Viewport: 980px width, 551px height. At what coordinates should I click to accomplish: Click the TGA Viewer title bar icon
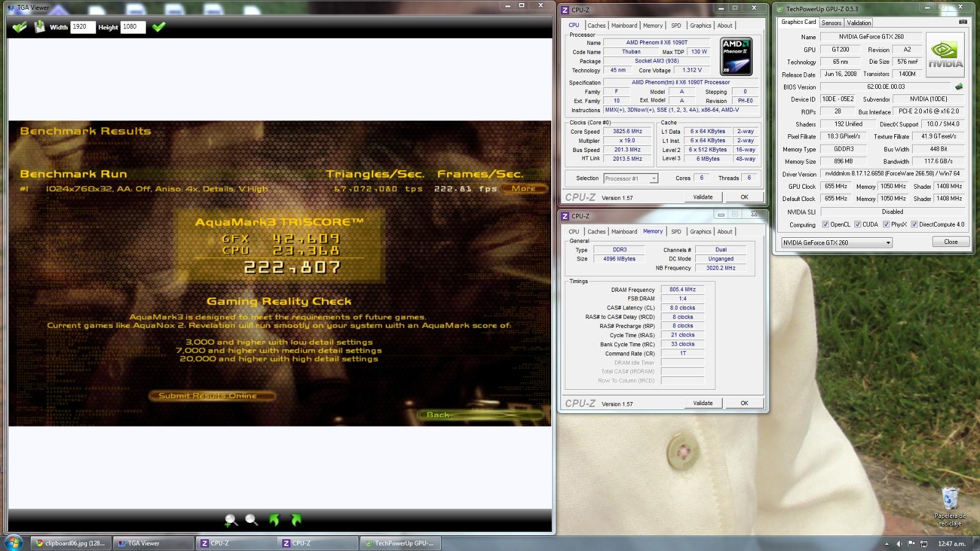[x=11, y=7]
